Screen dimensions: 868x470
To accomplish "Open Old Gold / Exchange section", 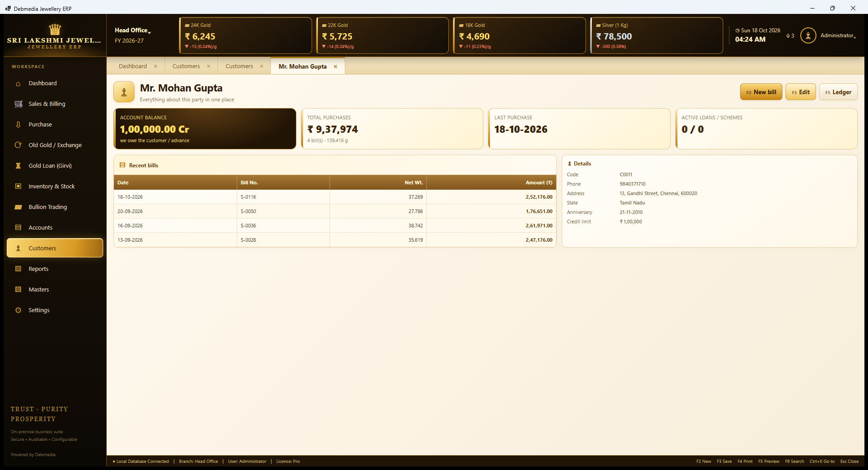I will [55, 145].
